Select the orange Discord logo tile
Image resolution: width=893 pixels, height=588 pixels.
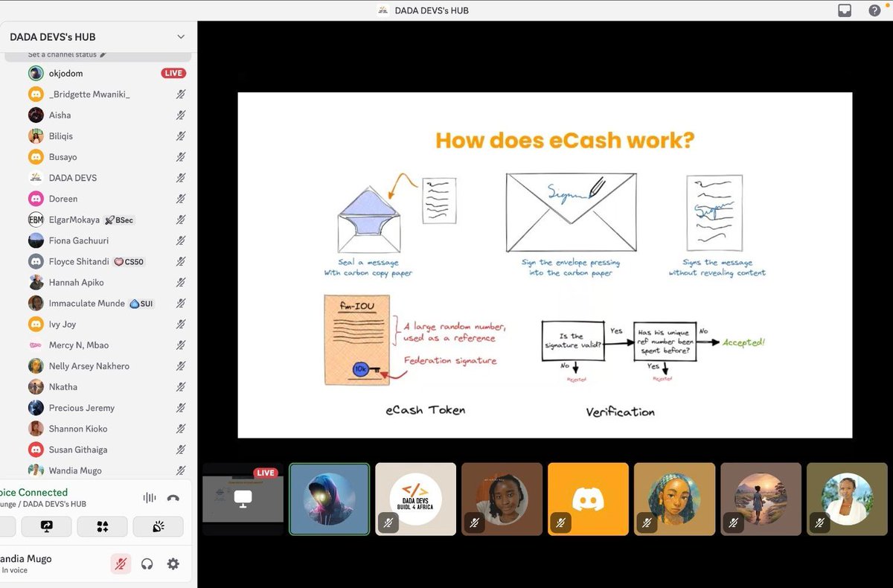point(588,499)
